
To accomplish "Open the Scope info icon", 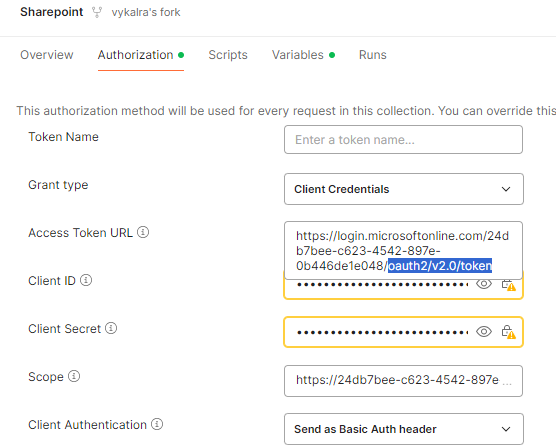I will click(74, 376).
